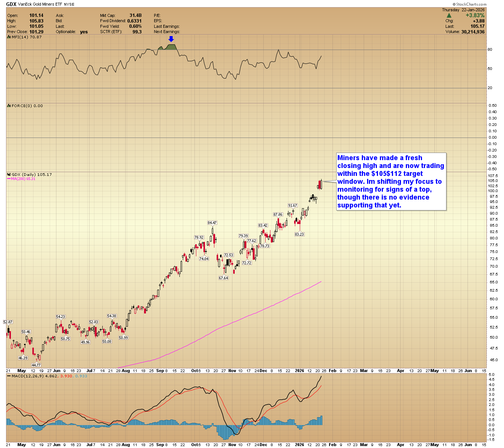504x448 pixels.
Task: Click the 84.47 price peak label
Action: pyautogui.click(x=213, y=223)
